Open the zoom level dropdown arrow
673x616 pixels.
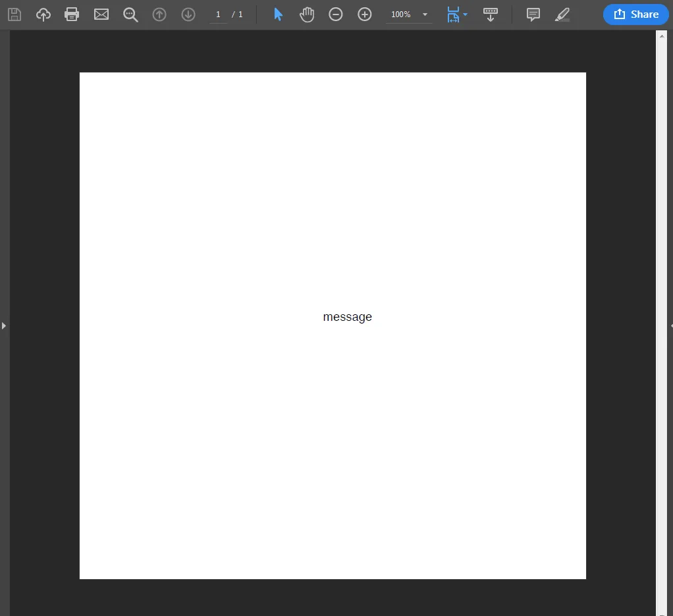tap(425, 14)
